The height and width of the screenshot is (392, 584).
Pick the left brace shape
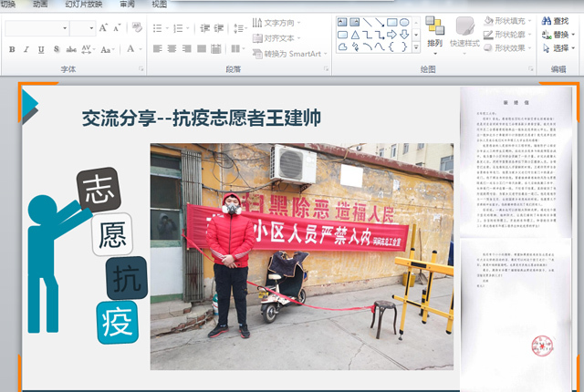pos(391,46)
